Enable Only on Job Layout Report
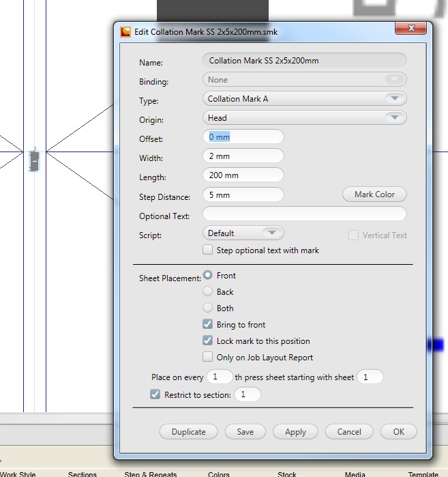Image resolution: width=448 pixels, height=477 pixels. pyautogui.click(x=207, y=357)
